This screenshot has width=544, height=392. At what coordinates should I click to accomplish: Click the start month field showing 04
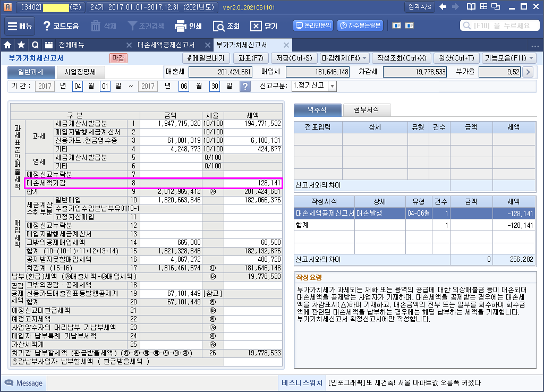click(78, 87)
